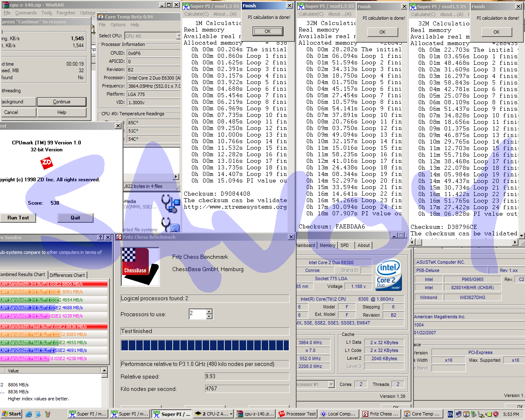Click the EN language indicator in the tray
The height and width of the screenshot is (420, 525).
tap(450, 414)
